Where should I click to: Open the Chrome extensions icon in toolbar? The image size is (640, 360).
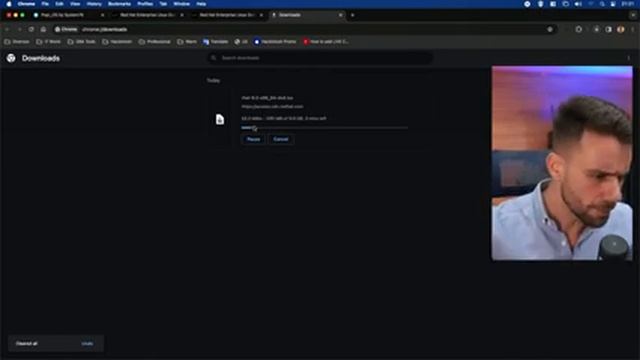579,29
